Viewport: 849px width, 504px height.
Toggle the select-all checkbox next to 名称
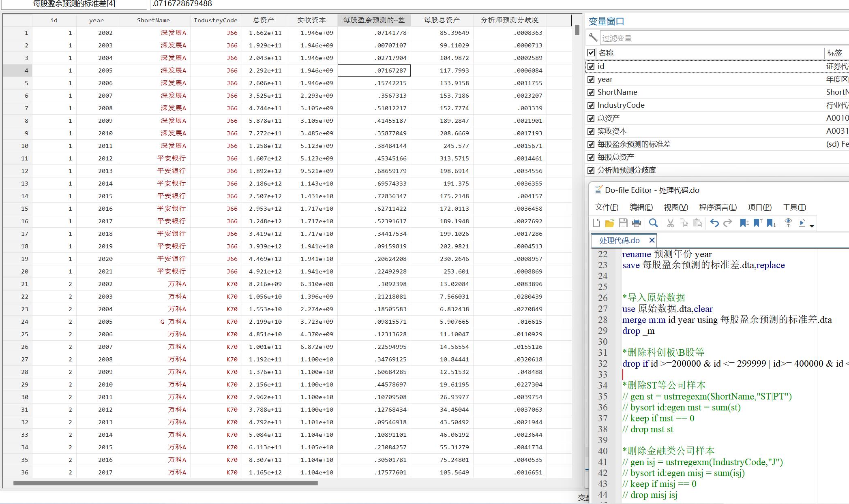pos(591,53)
